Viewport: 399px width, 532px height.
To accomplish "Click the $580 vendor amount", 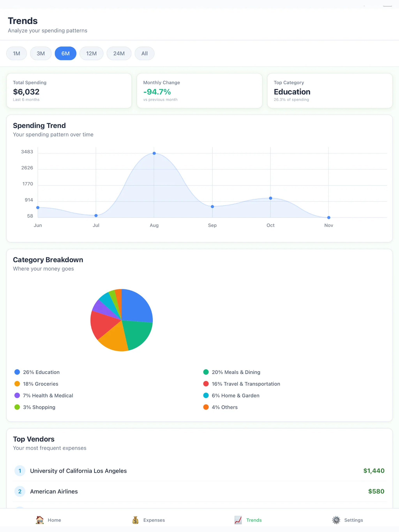I will 376,491.
